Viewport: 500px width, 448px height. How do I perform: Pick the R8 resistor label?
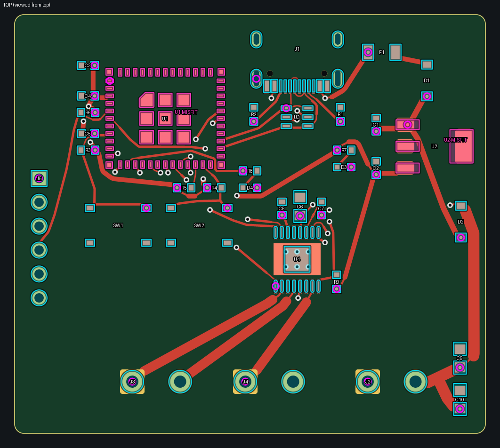tap(250, 171)
